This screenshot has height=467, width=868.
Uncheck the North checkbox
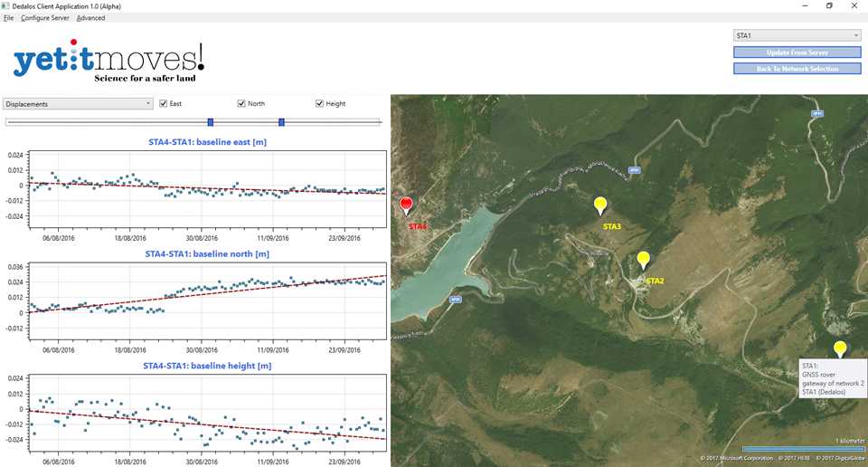coord(241,103)
